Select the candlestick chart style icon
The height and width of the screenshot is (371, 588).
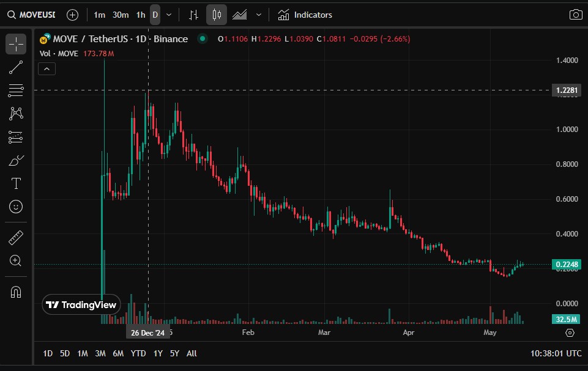(x=217, y=15)
